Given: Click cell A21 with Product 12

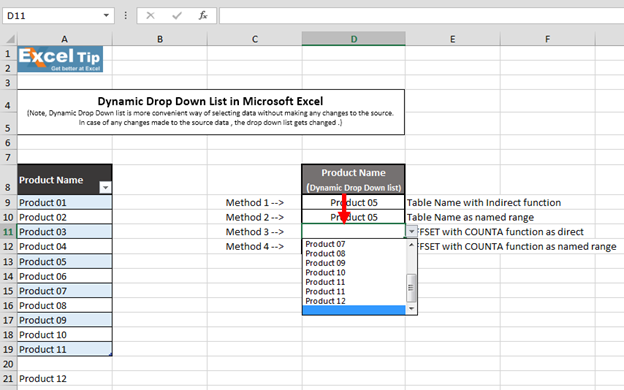Looking at the screenshot, I should [x=64, y=378].
